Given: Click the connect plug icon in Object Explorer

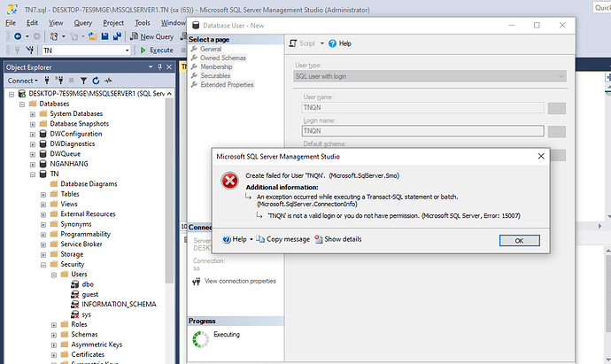Looking at the screenshot, I should [x=47, y=81].
